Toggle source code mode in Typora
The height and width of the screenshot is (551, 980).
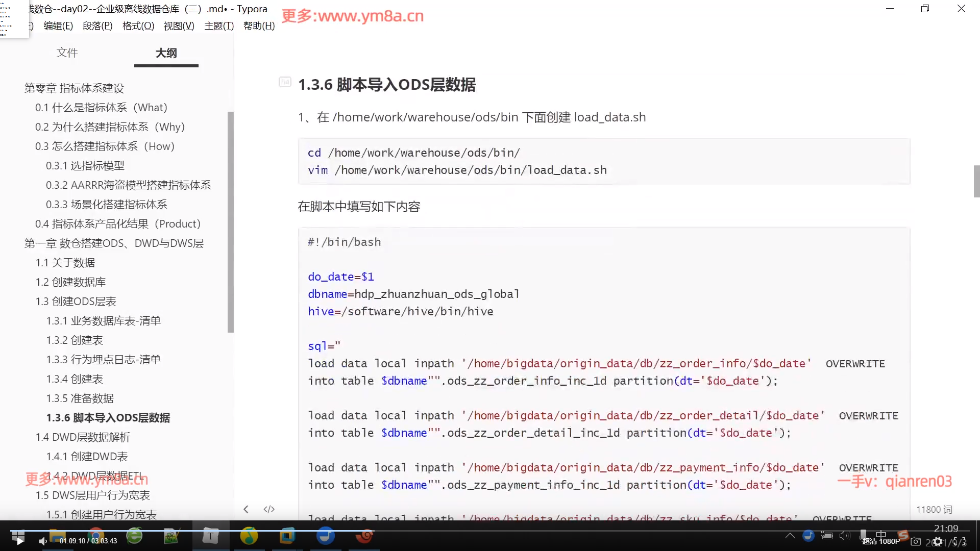coord(269,509)
